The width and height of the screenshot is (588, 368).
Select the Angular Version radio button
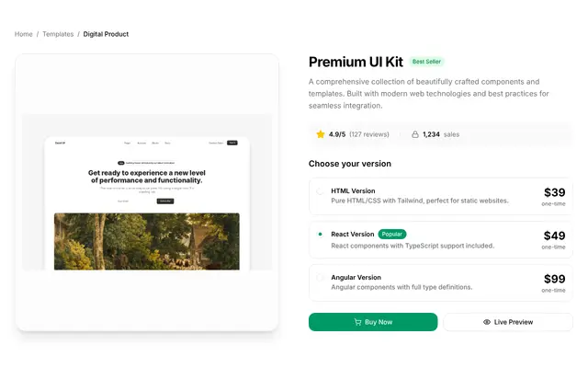pos(320,278)
